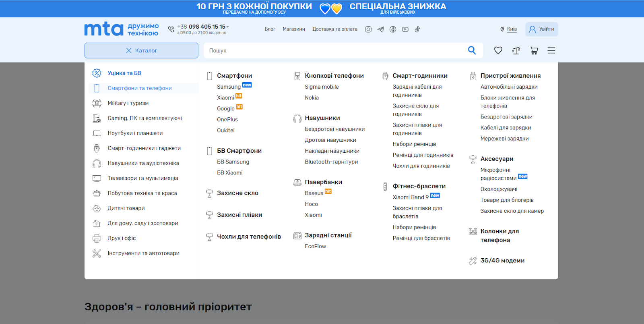Expand the phone number dropdown arrow

click(x=228, y=27)
